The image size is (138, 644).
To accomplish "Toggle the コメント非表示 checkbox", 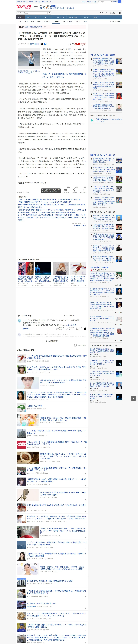I will [x=75, y=345].
